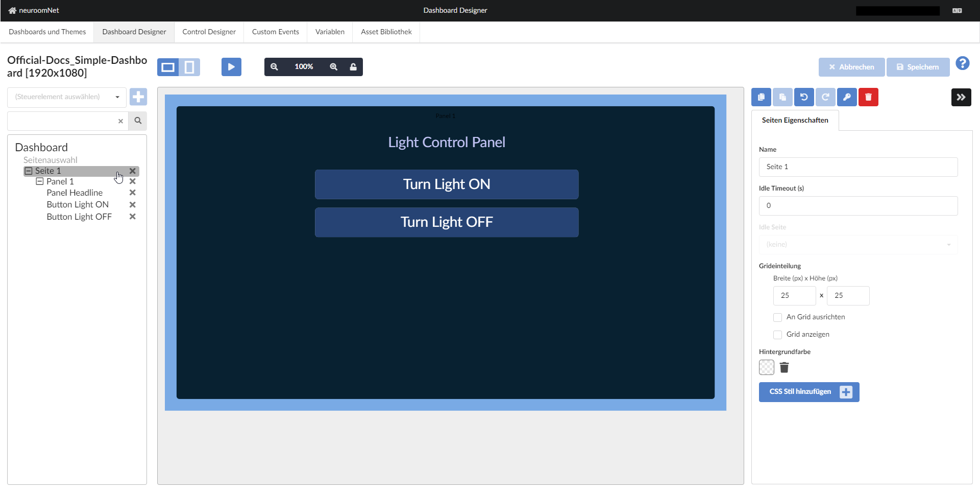Collapse the Panel 1 tree node

(40, 182)
